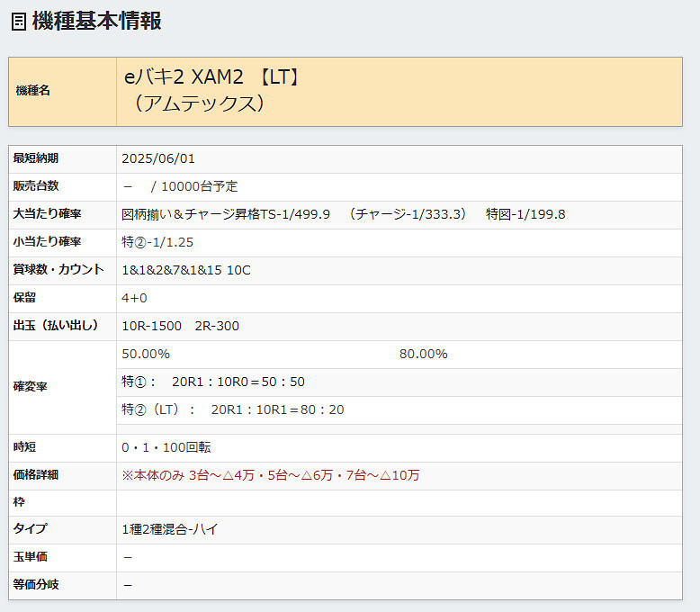The image size is (700, 612).
Task: Click the 等価分岐 row label
Action: point(36,584)
